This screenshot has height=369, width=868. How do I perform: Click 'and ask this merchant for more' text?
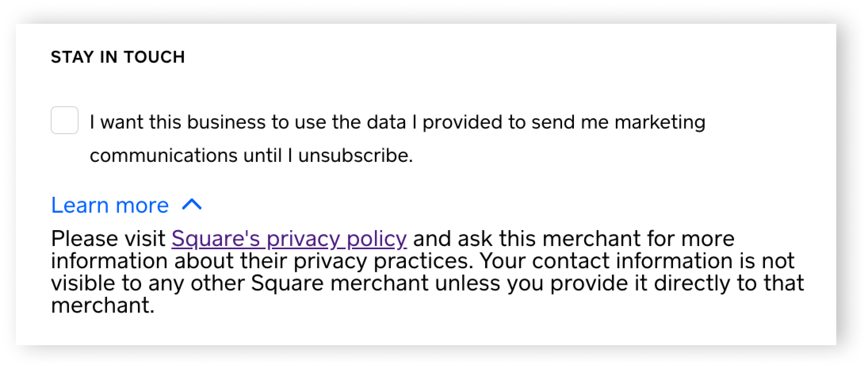pos(574,238)
